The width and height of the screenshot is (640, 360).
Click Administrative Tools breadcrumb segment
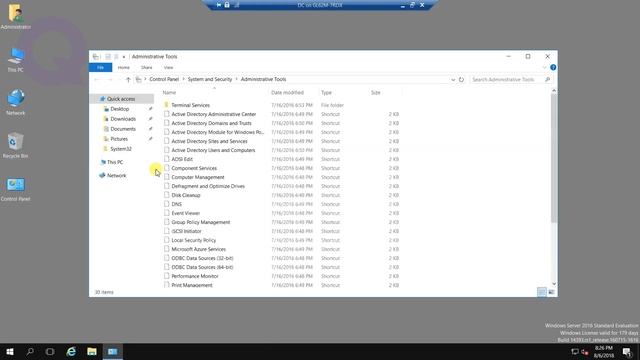click(x=263, y=79)
